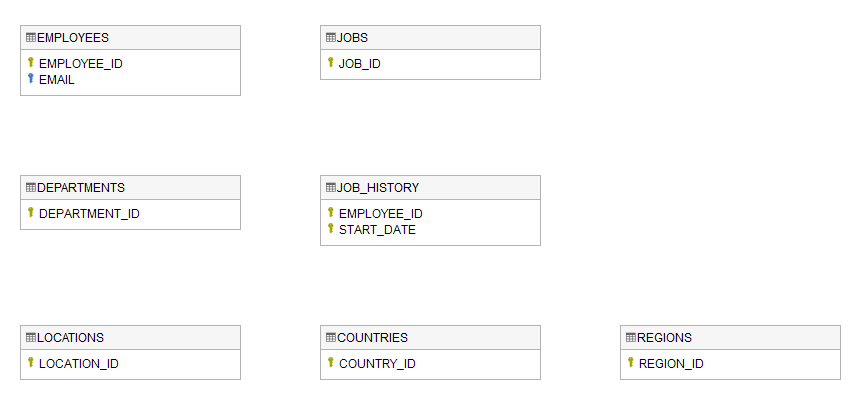Click the key icon next to REGION_ID

(x=631, y=363)
